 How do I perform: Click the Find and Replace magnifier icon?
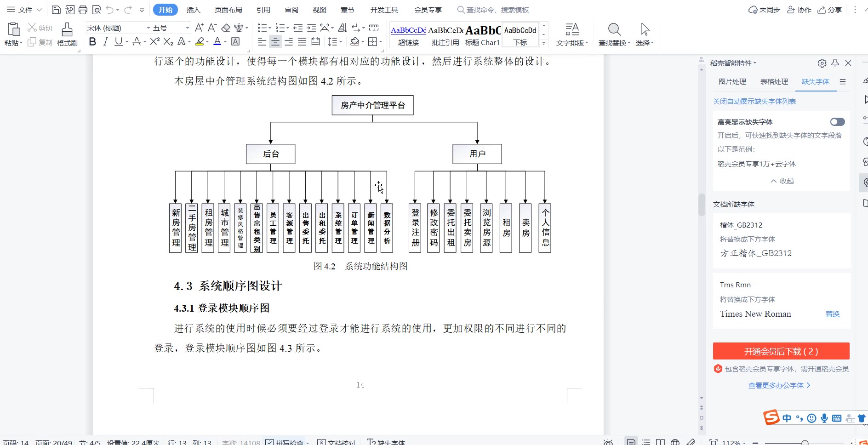point(614,29)
